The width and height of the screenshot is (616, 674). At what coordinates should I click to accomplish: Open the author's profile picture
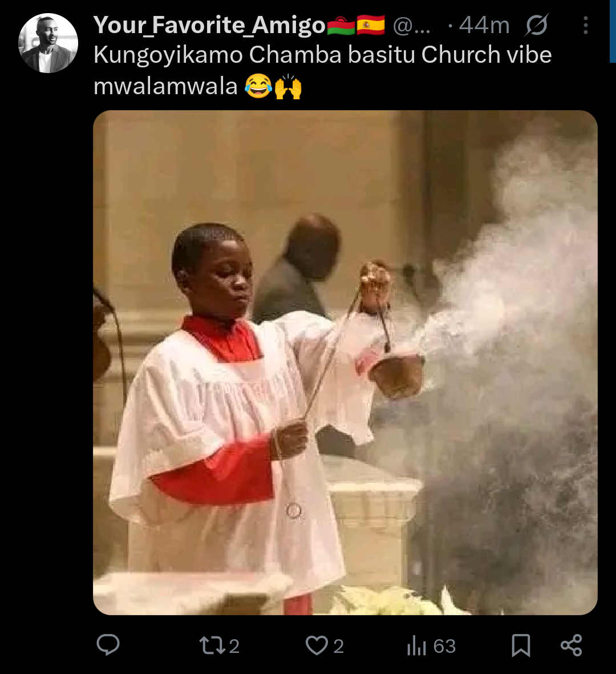tap(48, 43)
